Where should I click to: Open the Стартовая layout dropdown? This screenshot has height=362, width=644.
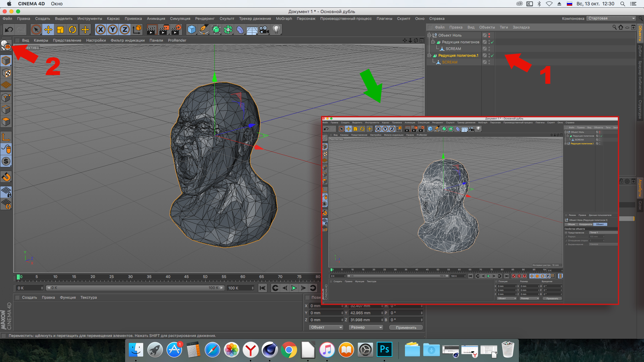click(x=612, y=18)
